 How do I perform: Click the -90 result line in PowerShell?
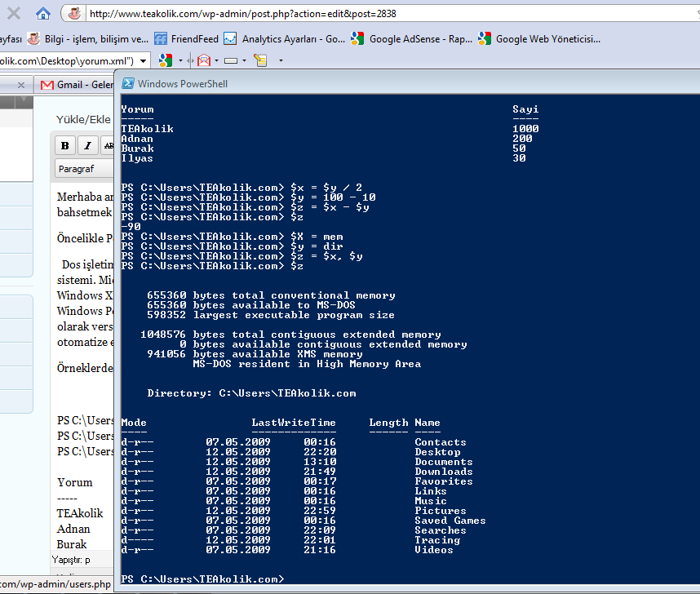pyautogui.click(x=131, y=227)
